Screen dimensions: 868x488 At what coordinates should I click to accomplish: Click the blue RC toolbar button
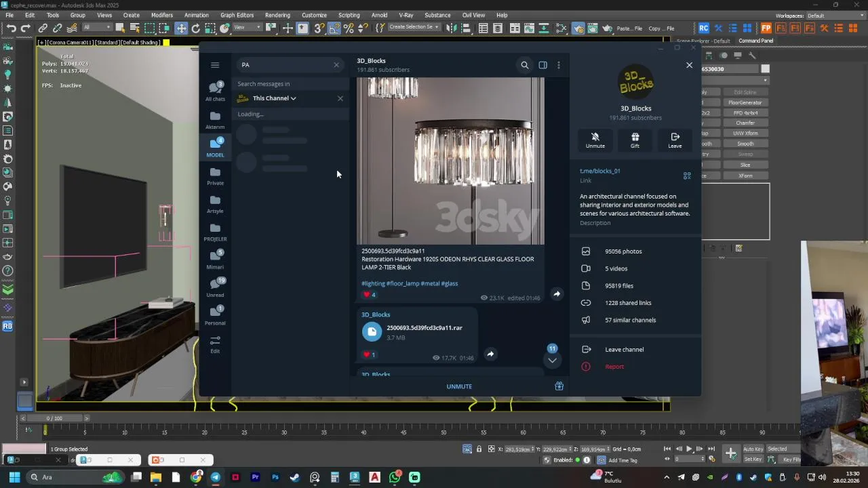tap(704, 28)
